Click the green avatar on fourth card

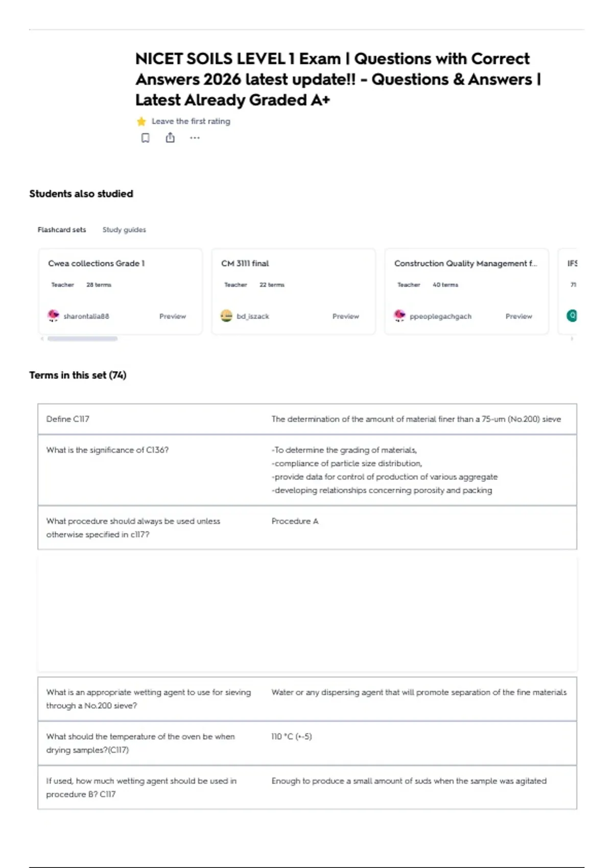coord(572,316)
